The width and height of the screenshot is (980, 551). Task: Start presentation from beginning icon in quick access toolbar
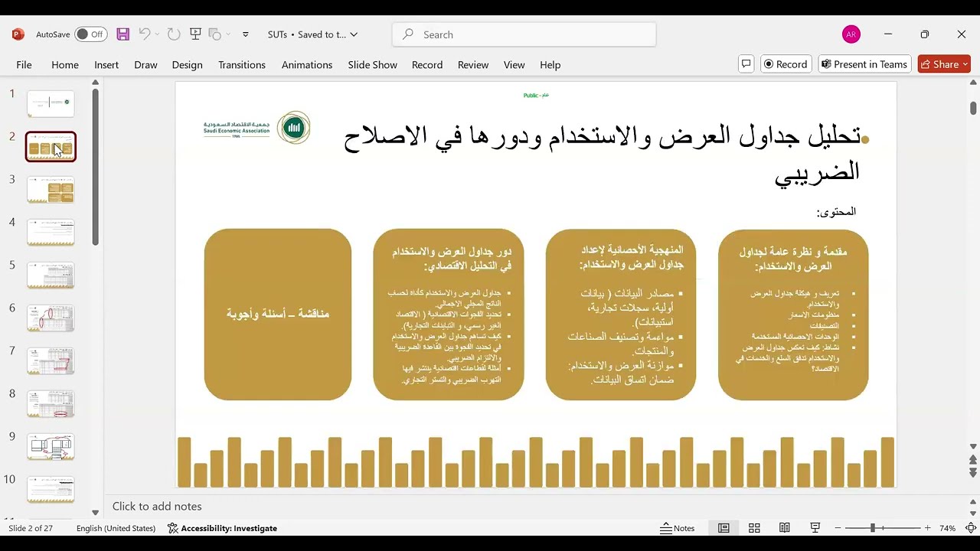195,34
